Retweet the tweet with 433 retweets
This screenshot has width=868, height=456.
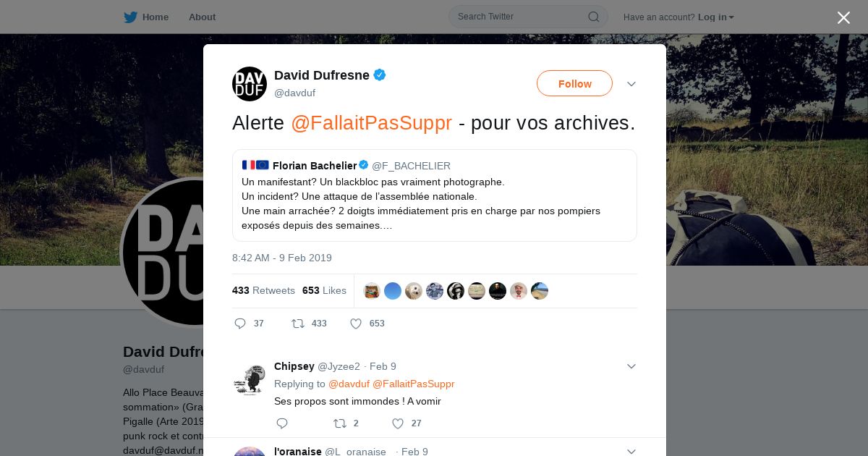tap(297, 324)
